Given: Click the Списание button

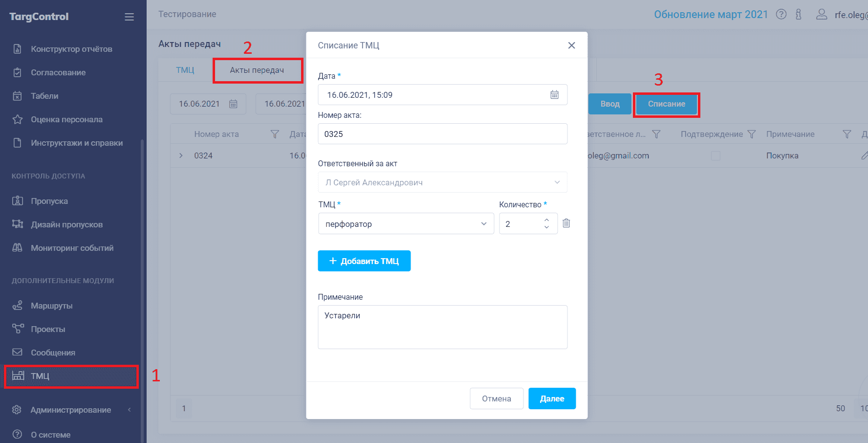Looking at the screenshot, I should [x=667, y=104].
